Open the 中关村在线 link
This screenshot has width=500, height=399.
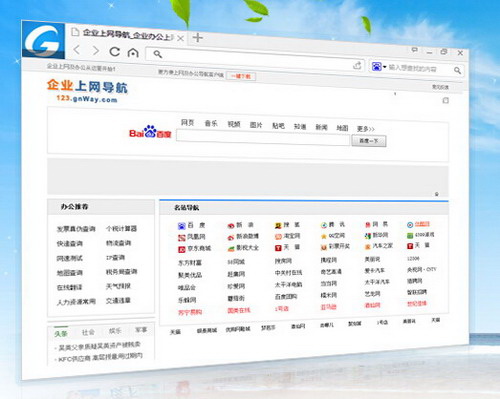coord(288,273)
